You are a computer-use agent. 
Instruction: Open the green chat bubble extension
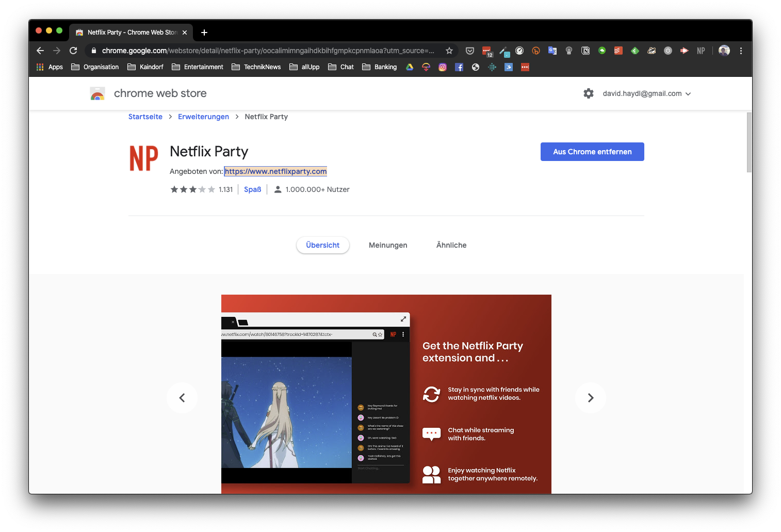(x=602, y=51)
